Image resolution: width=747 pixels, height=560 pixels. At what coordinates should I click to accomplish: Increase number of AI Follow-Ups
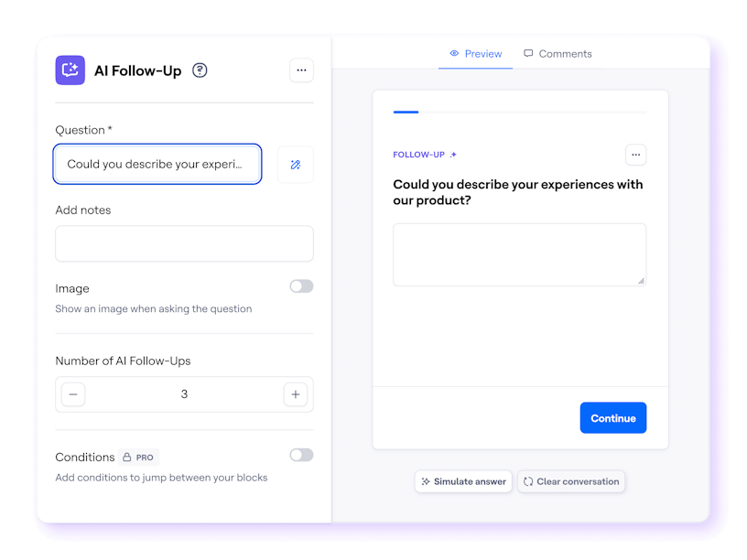tap(295, 394)
